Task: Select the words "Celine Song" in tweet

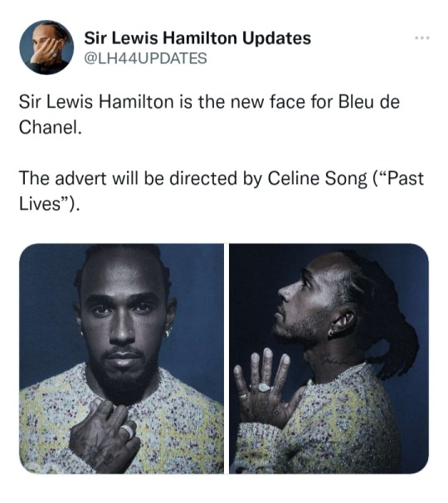Action: [317, 178]
